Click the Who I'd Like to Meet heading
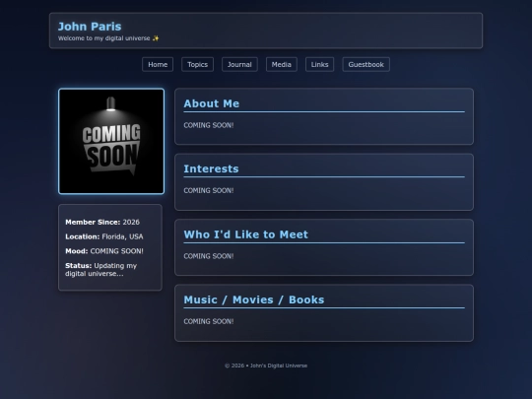 tap(245, 234)
